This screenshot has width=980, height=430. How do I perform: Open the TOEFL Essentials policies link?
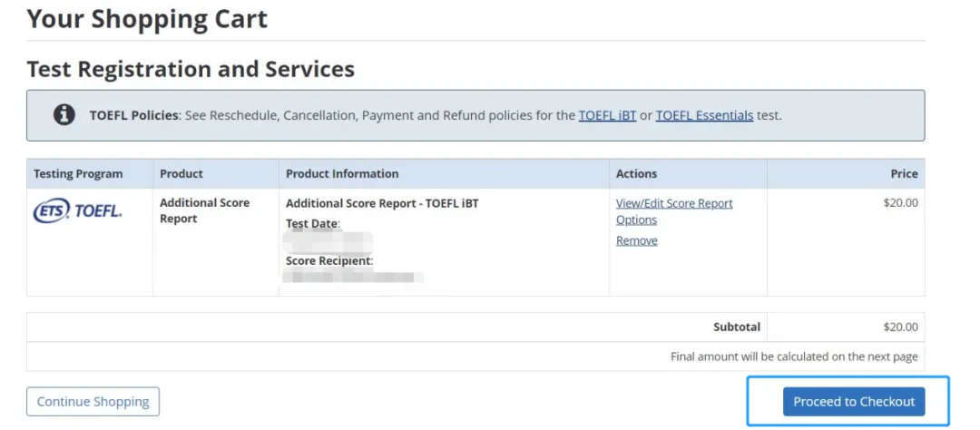click(704, 115)
